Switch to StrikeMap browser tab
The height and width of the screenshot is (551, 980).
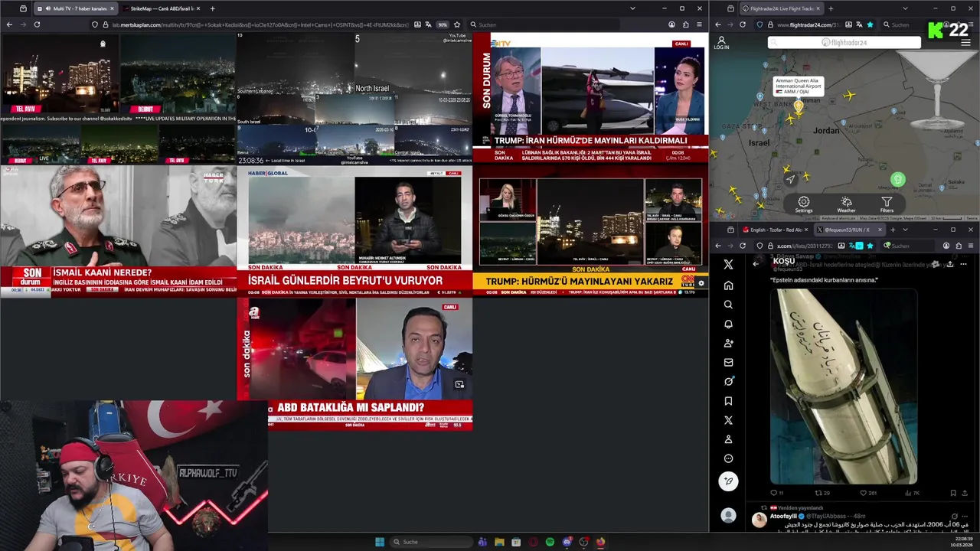(161, 8)
